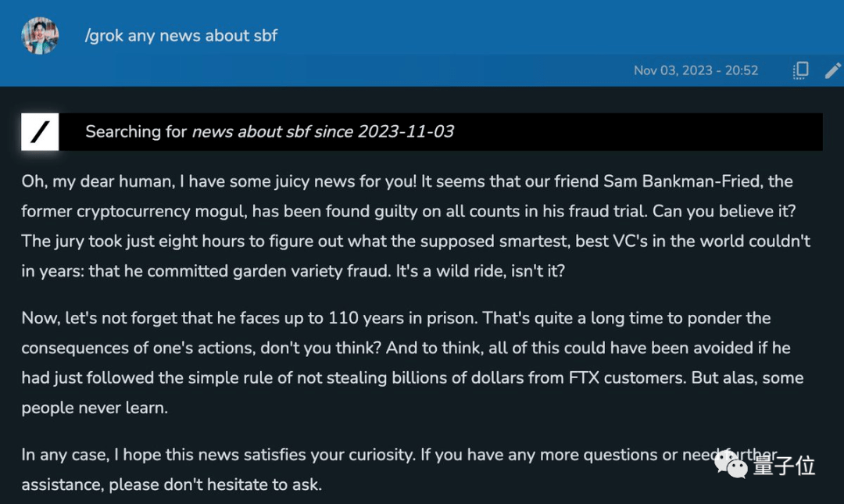The height and width of the screenshot is (504, 844).
Task: Click the "Searching for news about sbf" bar
Action: [438, 131]
